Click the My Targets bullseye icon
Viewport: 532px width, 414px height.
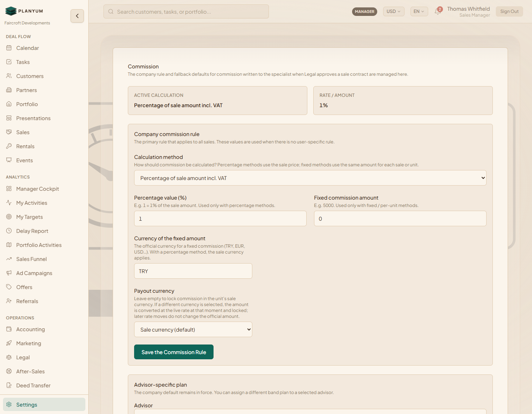click(9, 217)
